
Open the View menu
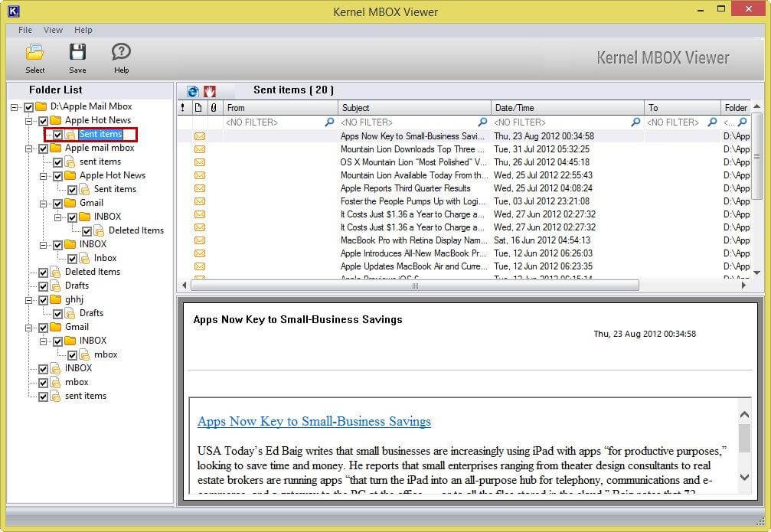[53, 30]
